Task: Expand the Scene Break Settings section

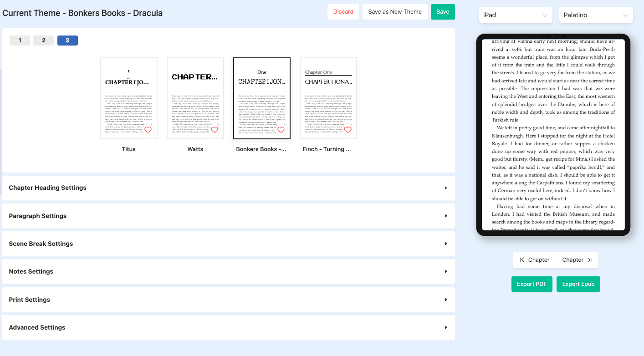Action: coord(228,244)
